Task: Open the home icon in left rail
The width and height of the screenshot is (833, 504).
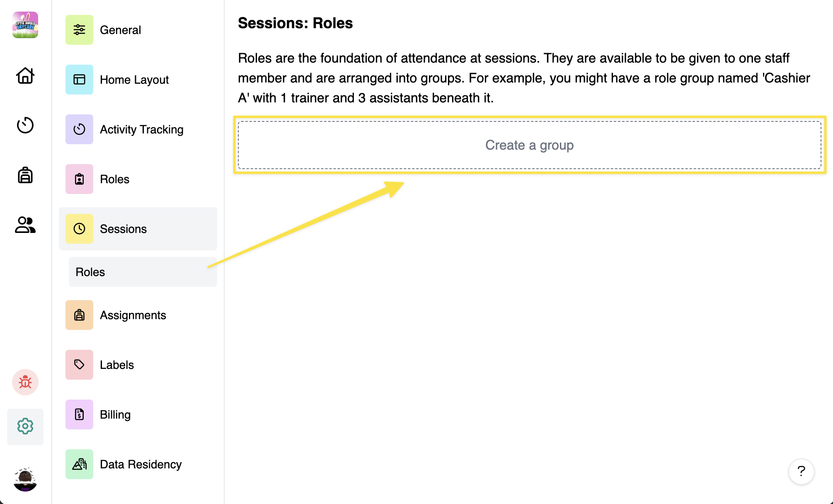Action: 25,75
